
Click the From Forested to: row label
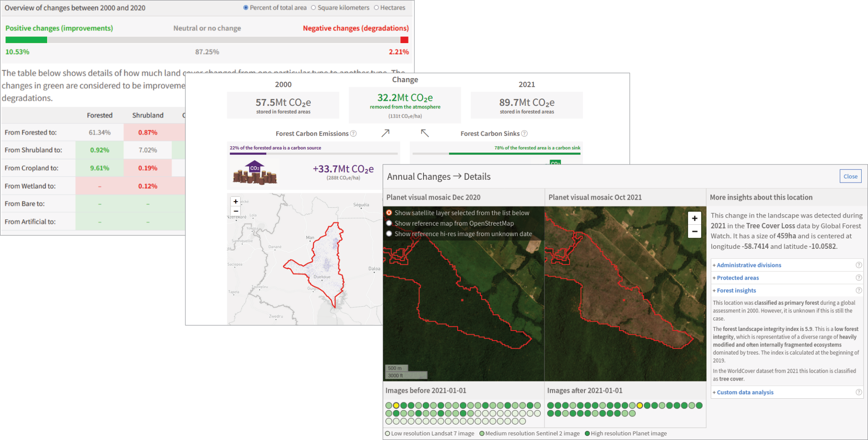point(30,133)
